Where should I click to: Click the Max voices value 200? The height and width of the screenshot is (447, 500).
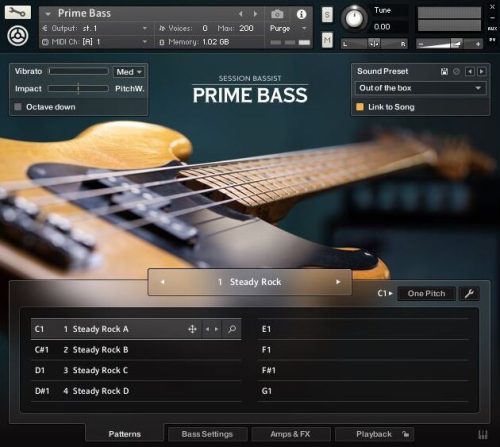coord(246,28)
